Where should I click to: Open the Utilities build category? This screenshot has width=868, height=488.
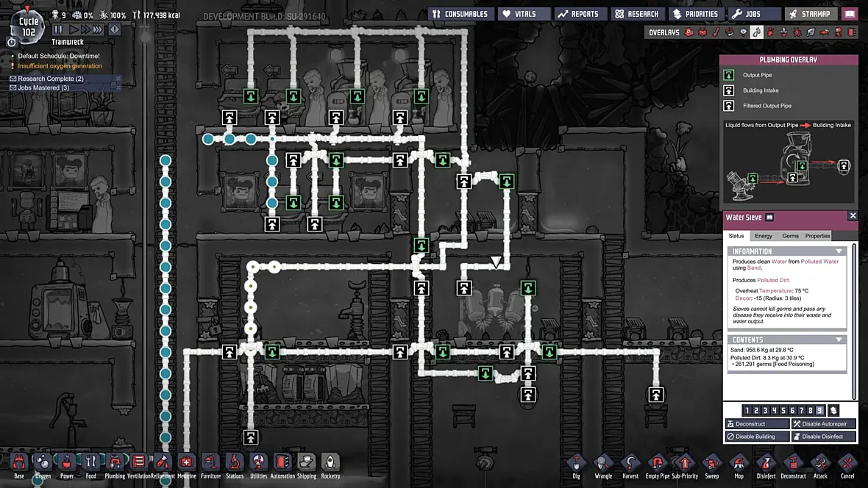tap(258, 465)
